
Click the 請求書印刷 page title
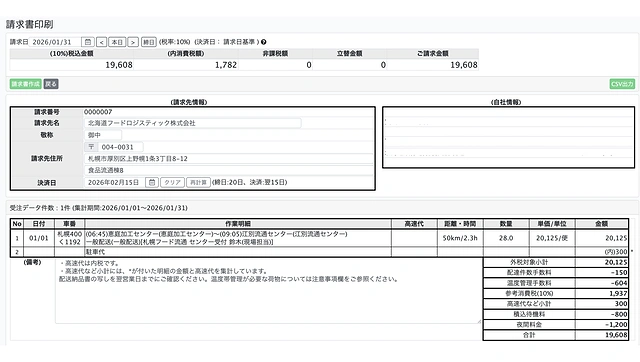(x=29, y=24)
